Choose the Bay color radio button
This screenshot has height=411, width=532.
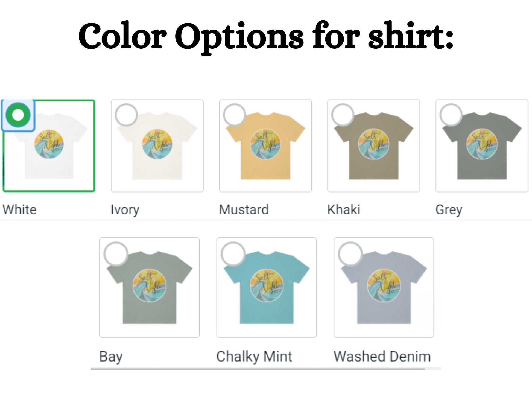point(116,254)
